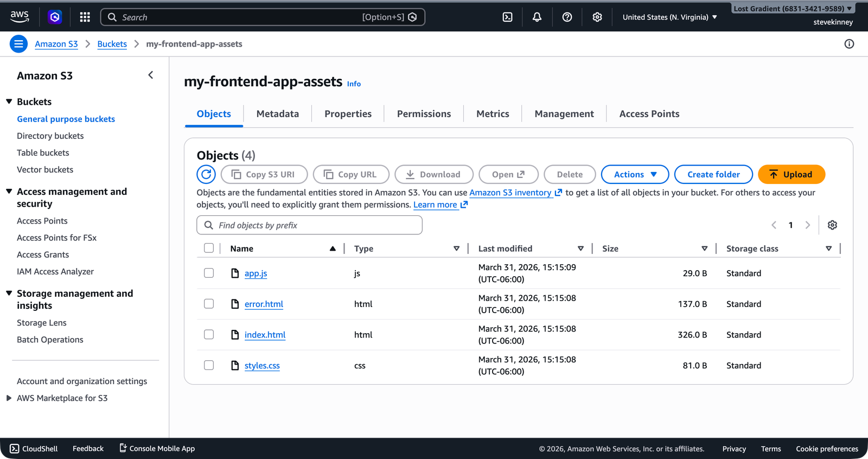This screenshot has width=868, height=459.
Task: Click the styles.css file icon
Action: point(235,365)
